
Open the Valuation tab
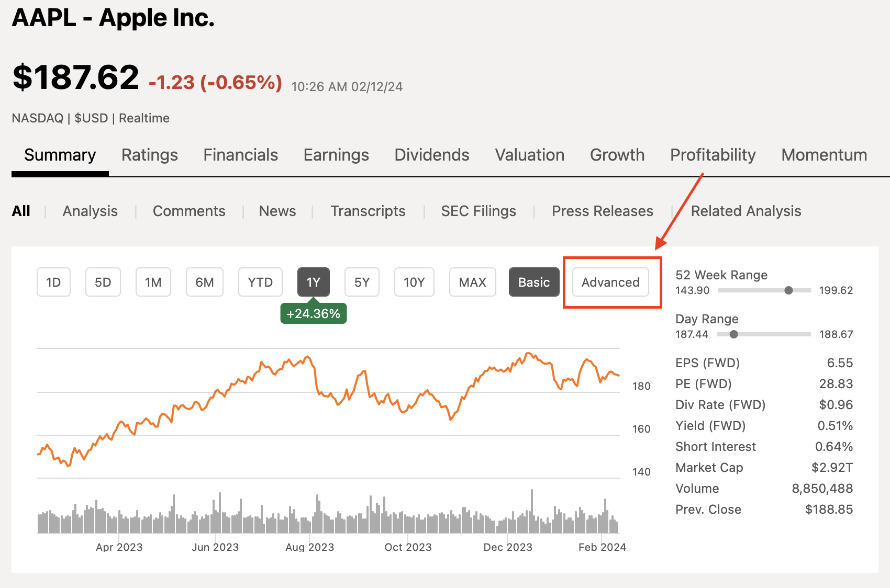click(529, 155)
